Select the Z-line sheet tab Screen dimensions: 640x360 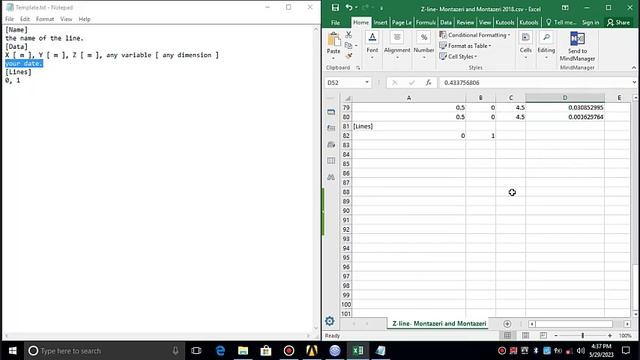[x=439, y=323]
